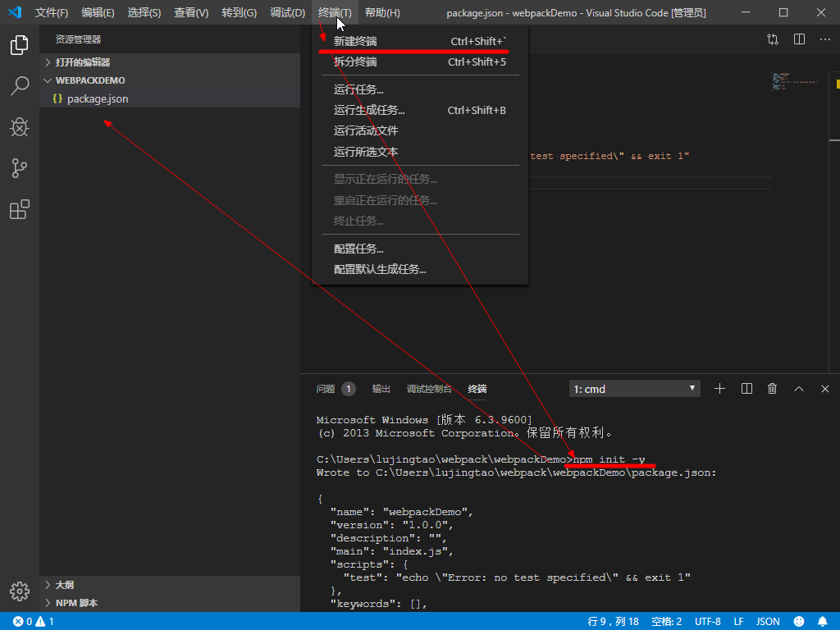Image resolution: width=840 pixels, height=630 pixels.
Task: Open the 1: cmd terminal selector dropdown
Action: (634, 389)
